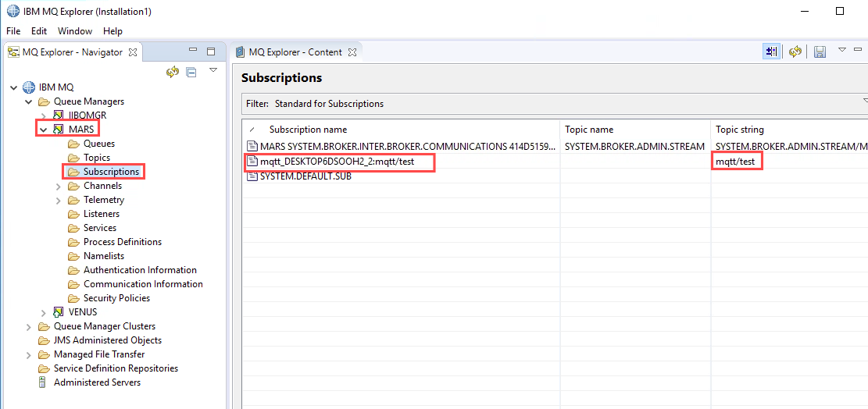Click the Administered Servers icon
This screenshot has height=409, width=868.
[42, 382]
